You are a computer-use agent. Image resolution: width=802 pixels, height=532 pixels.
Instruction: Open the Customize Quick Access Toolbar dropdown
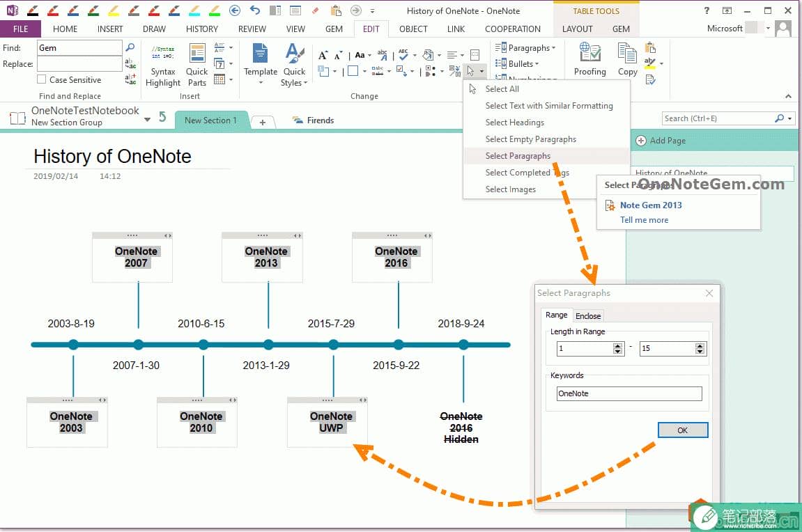tap(372, 10)
